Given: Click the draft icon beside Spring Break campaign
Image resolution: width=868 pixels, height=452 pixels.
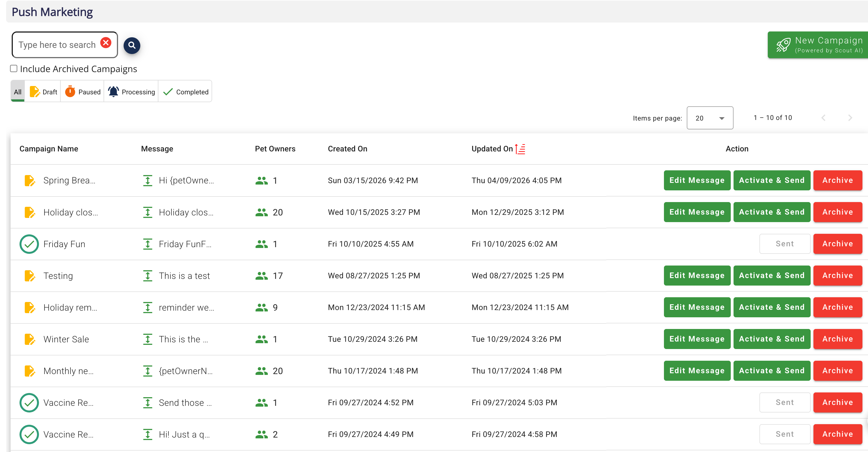Looking at the screenshot, I should click(30, 181).
